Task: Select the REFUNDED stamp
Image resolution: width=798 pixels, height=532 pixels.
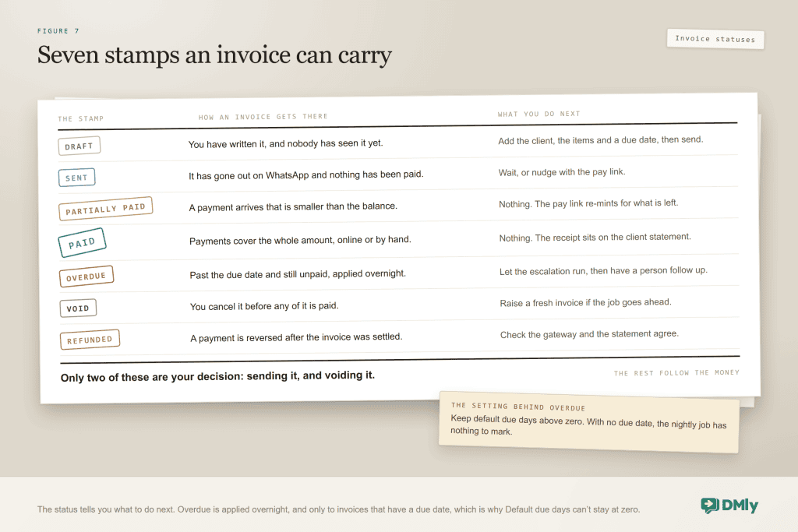Action: coord(90,340)
